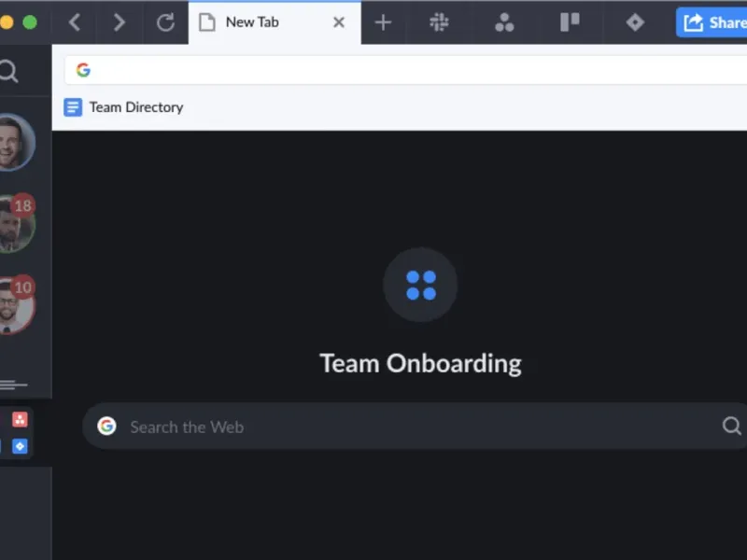
Task: Open the sidebar search icon
Action: (8, 72)
